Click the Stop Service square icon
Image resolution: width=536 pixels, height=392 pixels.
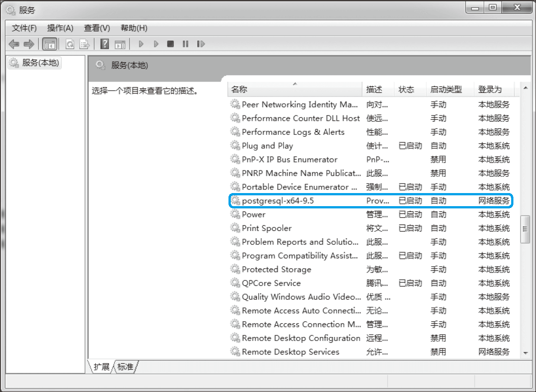coord(171,43)
